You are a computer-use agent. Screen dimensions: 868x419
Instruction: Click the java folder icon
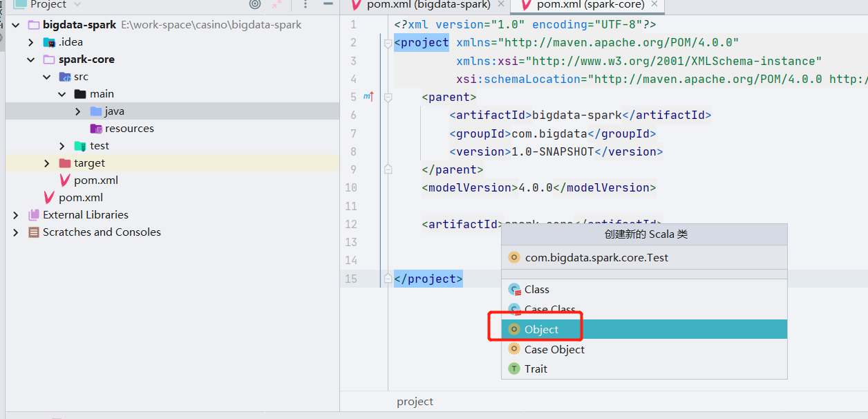coord(96,111)
